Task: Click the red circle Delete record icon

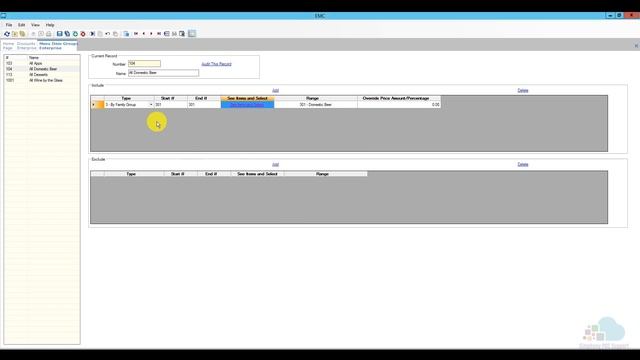Action: tap(83, 34)
